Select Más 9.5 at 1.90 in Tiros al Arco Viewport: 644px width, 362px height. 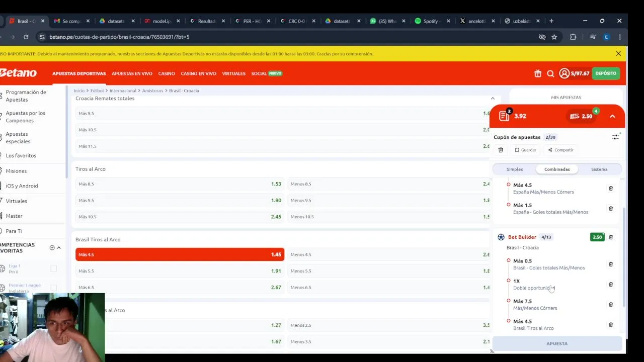[x=180, y=200]
